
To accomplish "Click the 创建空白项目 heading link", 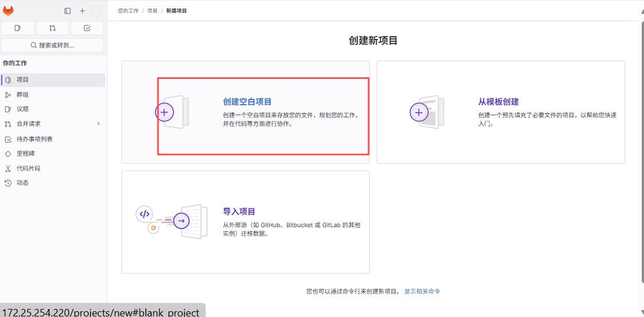I will (x=247, y=102).
